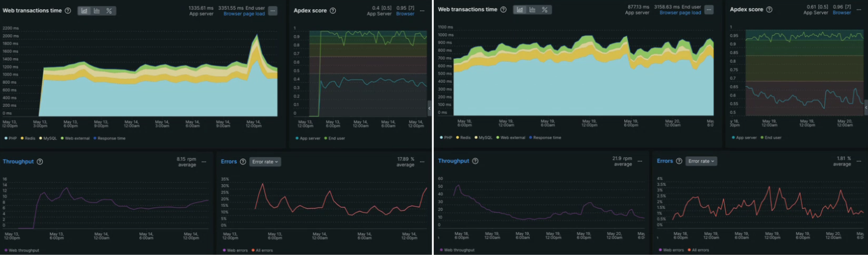Expand Error rate dropdown in 1.81 % panel
The height and width of the screenshot is (255, 868).
coord(701,161)
